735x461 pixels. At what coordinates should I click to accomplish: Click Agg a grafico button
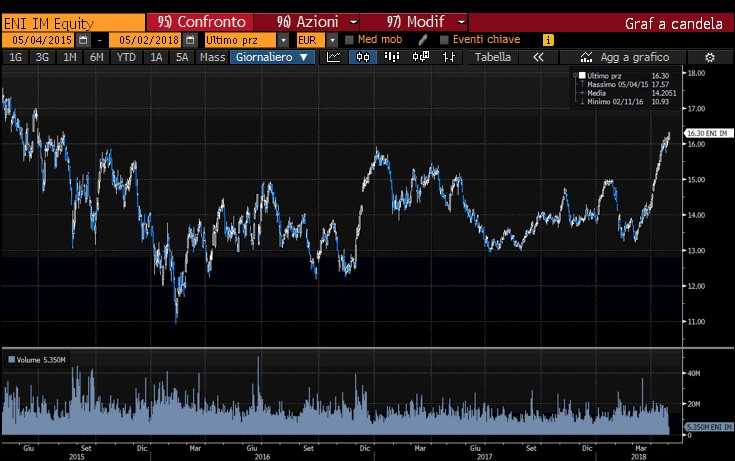point(635,57)
